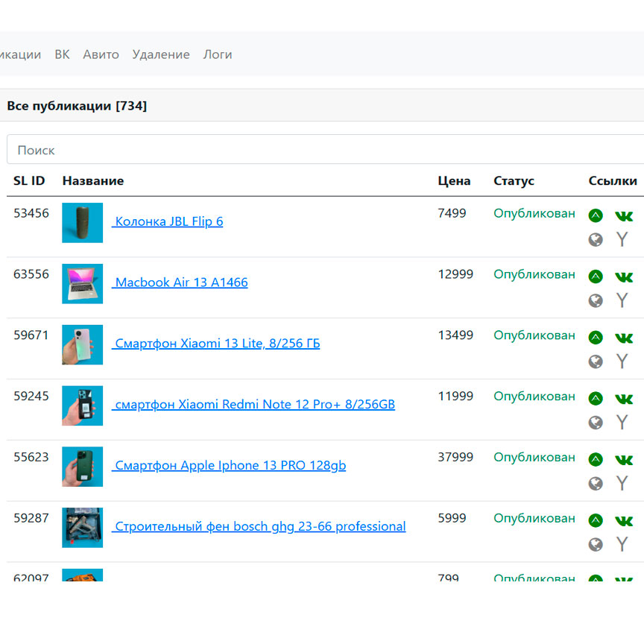Open Смартфон Xiaomi 13 Lite, 8/256 ГБ link
The height and width of the screenshot is (644, 644).
(216, 344)
